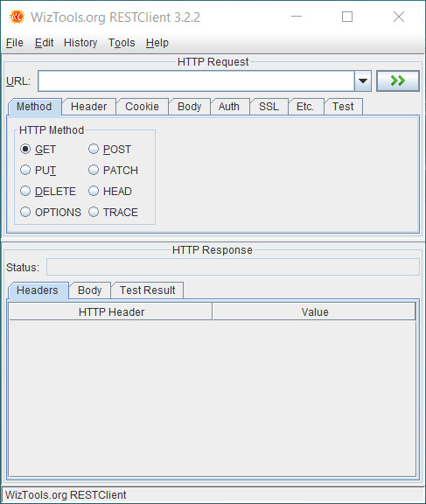Viewport: 426px width, 504px height.
Task: Open the SSL tab
Action: coord(269,107)
